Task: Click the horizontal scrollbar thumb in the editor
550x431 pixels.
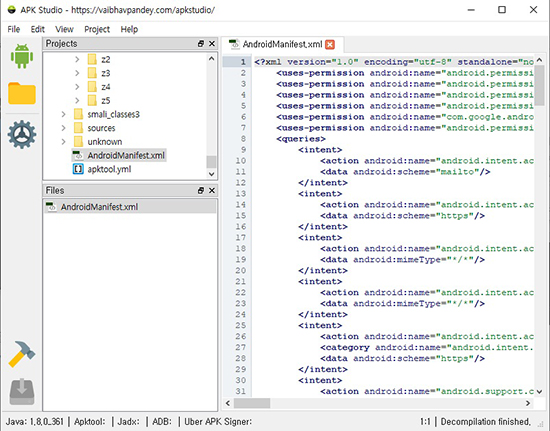Action: (252, 403)
